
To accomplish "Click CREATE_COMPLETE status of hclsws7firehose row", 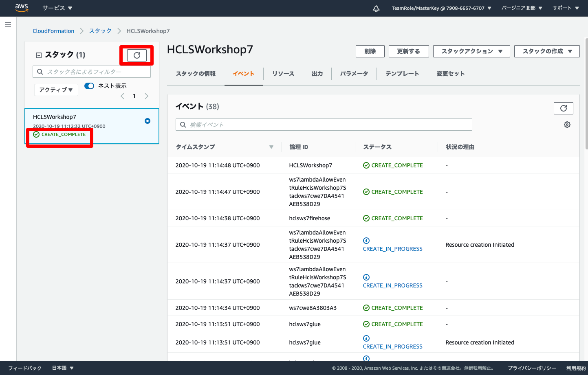I will tap(393, 218).
